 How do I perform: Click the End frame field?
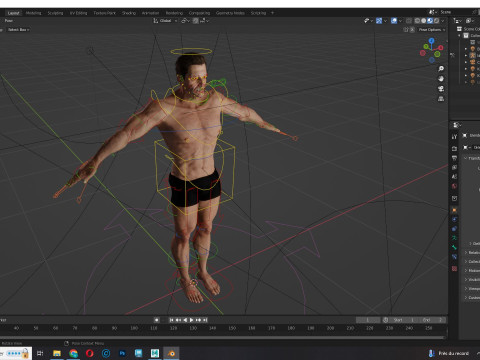click(433, 320)
